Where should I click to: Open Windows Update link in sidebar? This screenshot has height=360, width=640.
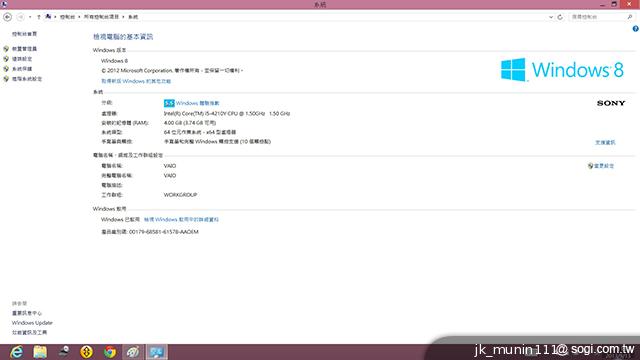tap(32, 323)
